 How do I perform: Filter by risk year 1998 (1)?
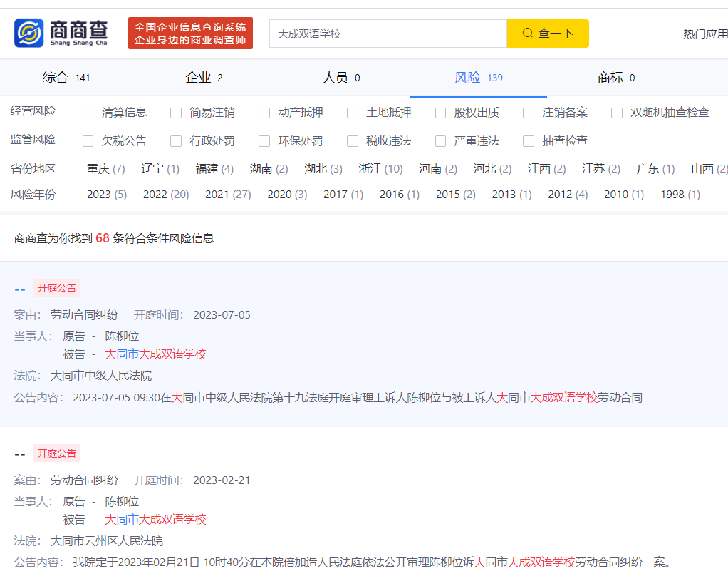(680, 194)
